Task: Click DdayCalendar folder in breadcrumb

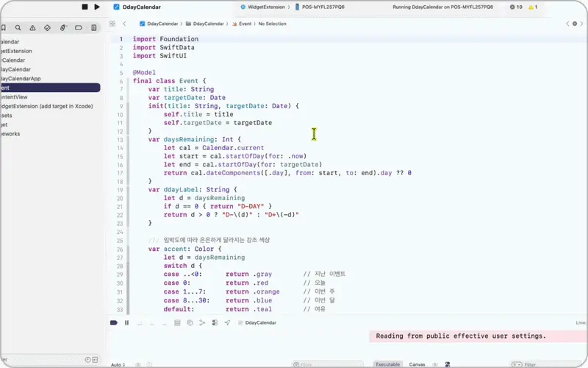Action: tap(205, 24)
